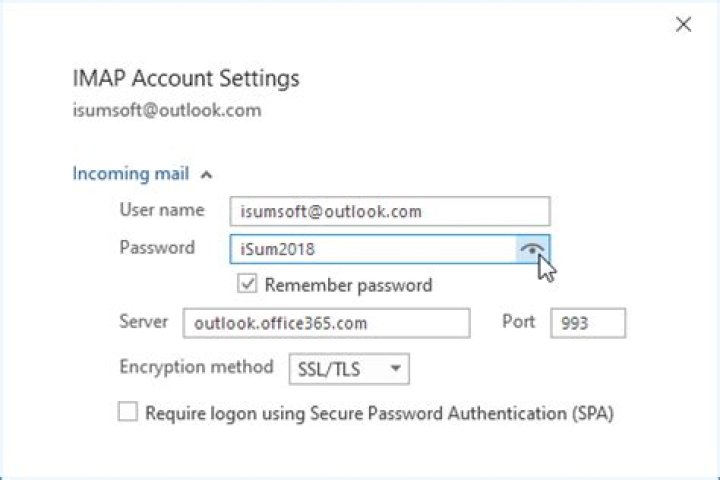This screenshot has height=480, width=720.
Task: Focus the User name input field
Action: pos(389,211)
